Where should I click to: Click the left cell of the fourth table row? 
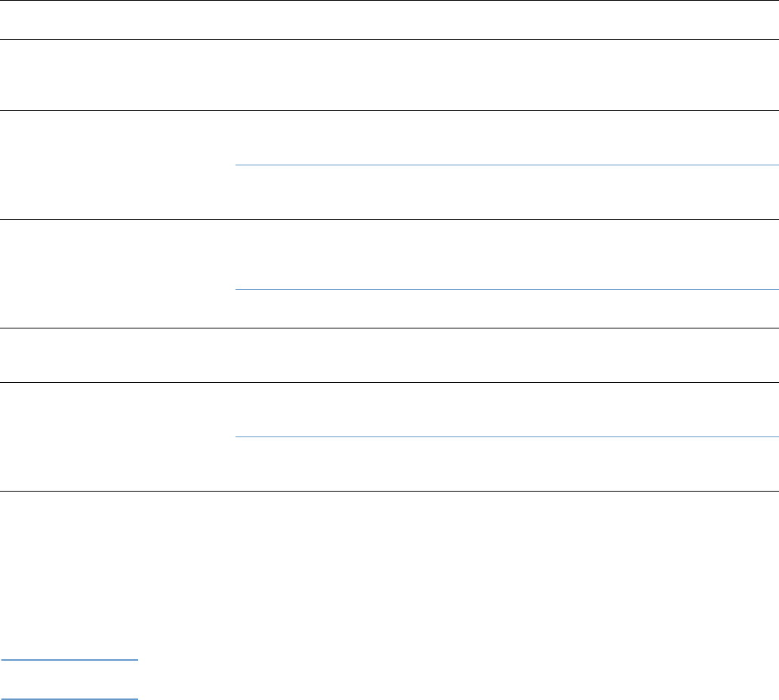pyautogui.click(x=117, y=273)
